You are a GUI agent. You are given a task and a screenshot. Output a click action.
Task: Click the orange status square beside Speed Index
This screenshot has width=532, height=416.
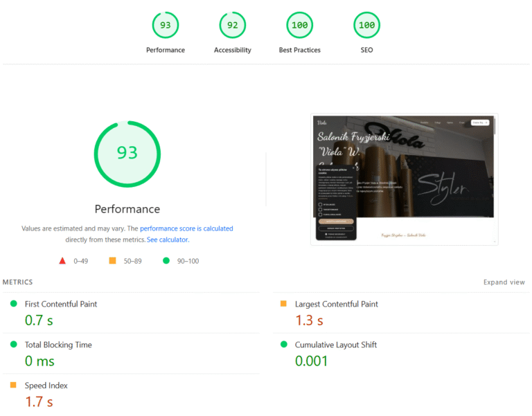point(13,386)
